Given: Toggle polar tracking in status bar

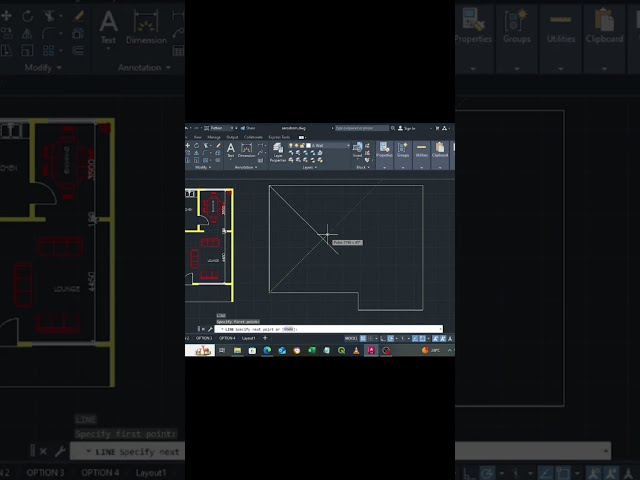Looking at the screenshot, I should point(391,338).
